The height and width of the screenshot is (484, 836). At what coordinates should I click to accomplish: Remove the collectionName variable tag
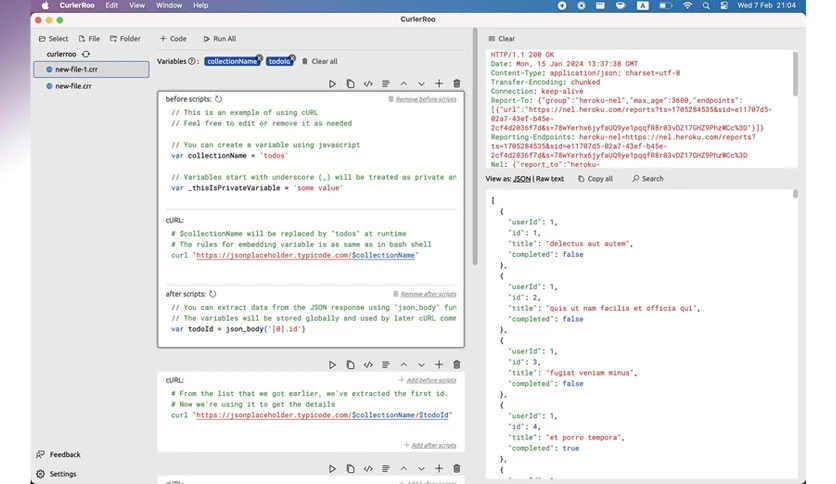[259, 58]
